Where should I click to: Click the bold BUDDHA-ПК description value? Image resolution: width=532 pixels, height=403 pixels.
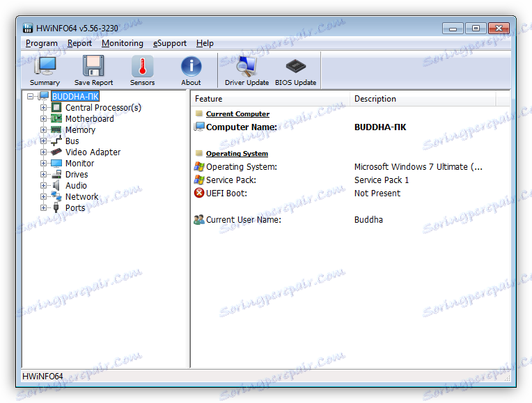[x=380, y=127]
